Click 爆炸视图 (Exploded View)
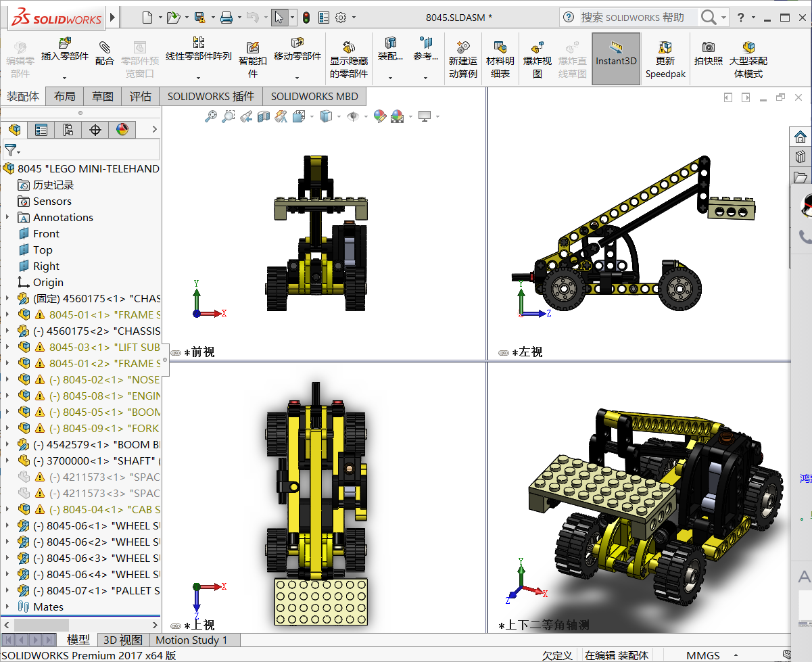812x662 pixels. [538, 60]
